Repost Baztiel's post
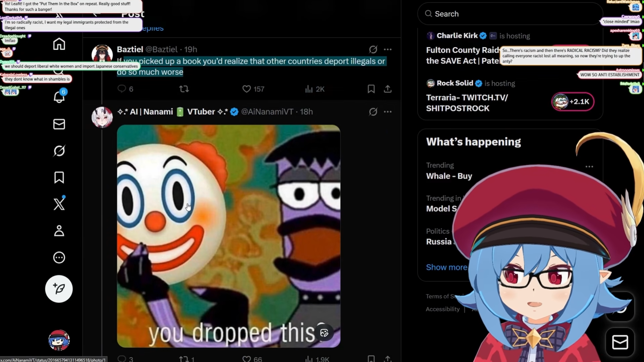Viewport: 644px width, 362px height. point(184,89)
